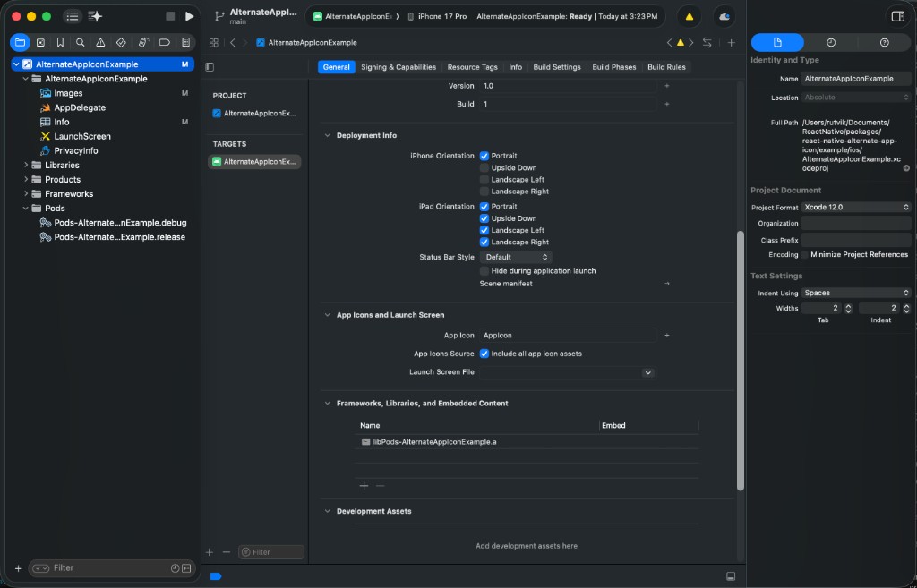Open the Issue navigator warning icon
The image size is (917, 588).
[100, 42]
